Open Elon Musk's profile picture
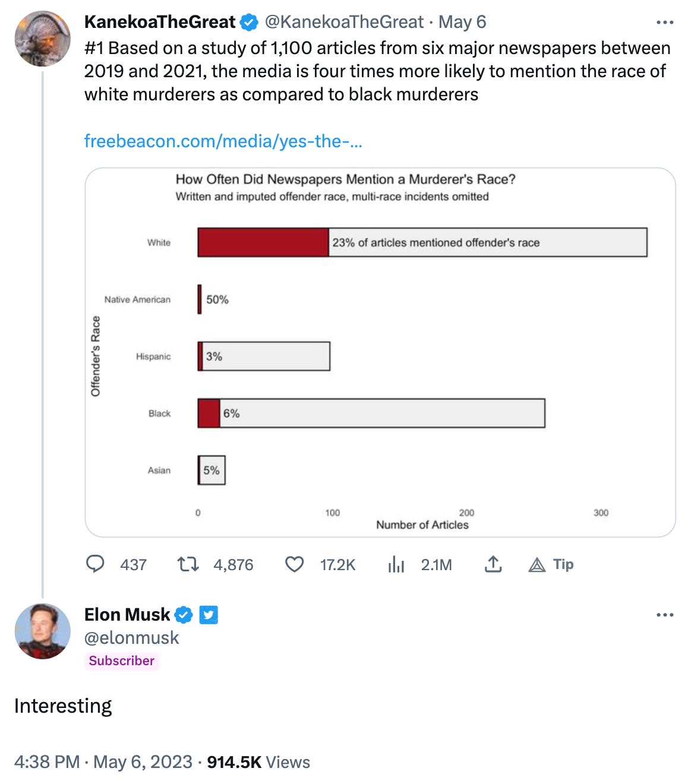This screenshot has width=688, height=784. (42, 631)
